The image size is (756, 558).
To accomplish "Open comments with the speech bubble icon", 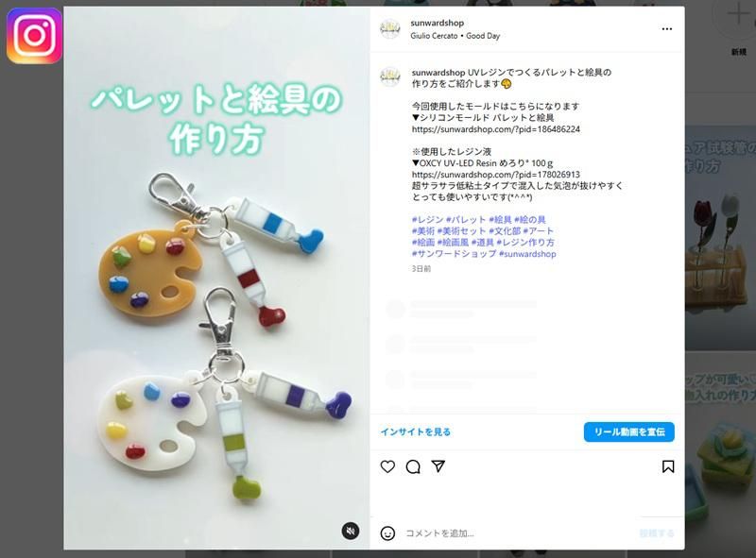I will click(413, 466).
